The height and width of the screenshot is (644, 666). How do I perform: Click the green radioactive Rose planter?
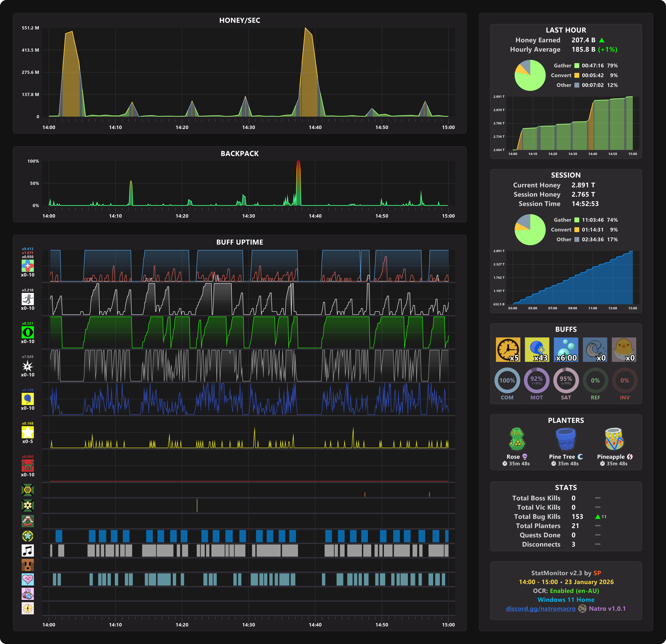pyautogui.click(x=517, y=439)
